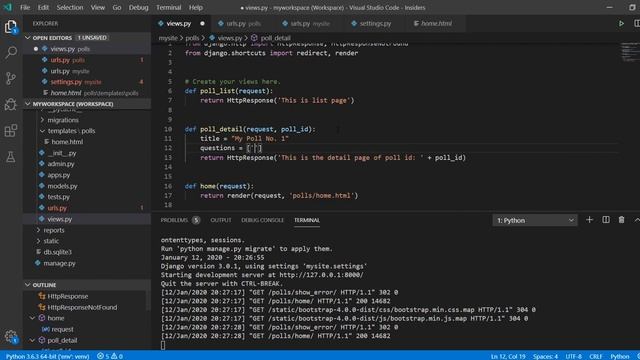Create a new terminal with plus icon

(x=589, y=220)
